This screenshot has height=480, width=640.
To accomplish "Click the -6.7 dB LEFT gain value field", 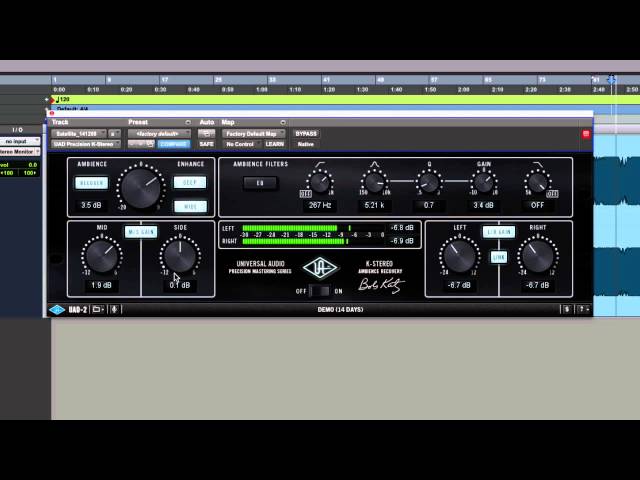I will (x=459, y=285).
